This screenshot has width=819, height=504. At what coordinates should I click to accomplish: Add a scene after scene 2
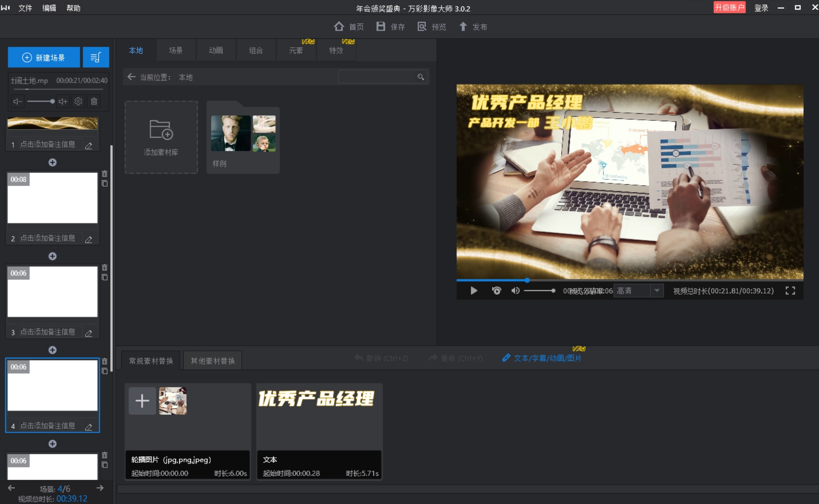pyautogui.click(x=53, y=256)
